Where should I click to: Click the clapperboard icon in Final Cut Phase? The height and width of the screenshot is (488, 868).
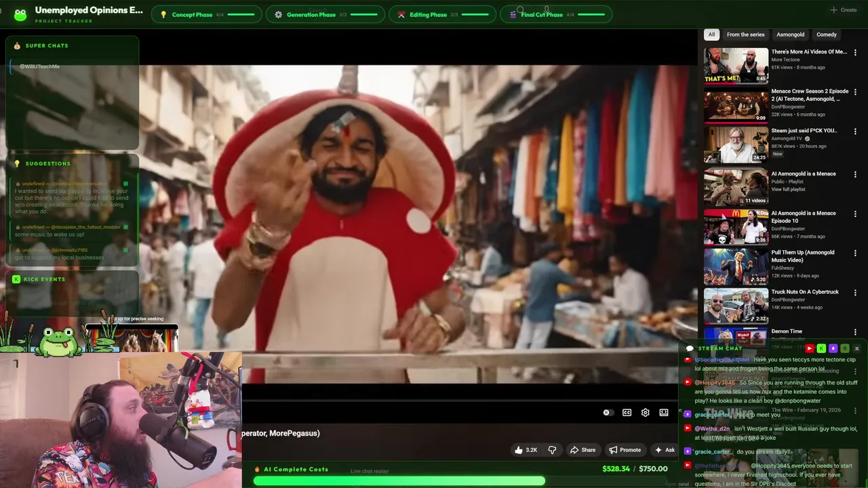[513, 14]
